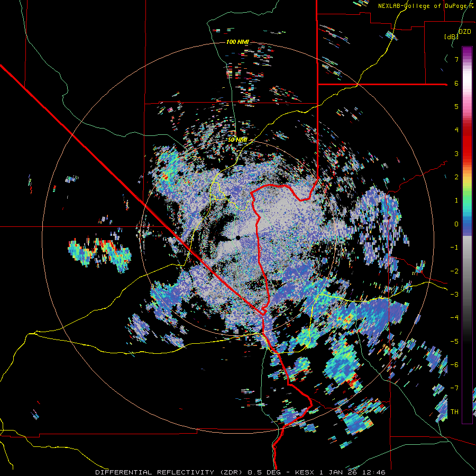Click the 2 value on the dB scale
Viewport: 476px width, 476px height.
(456, 177)
